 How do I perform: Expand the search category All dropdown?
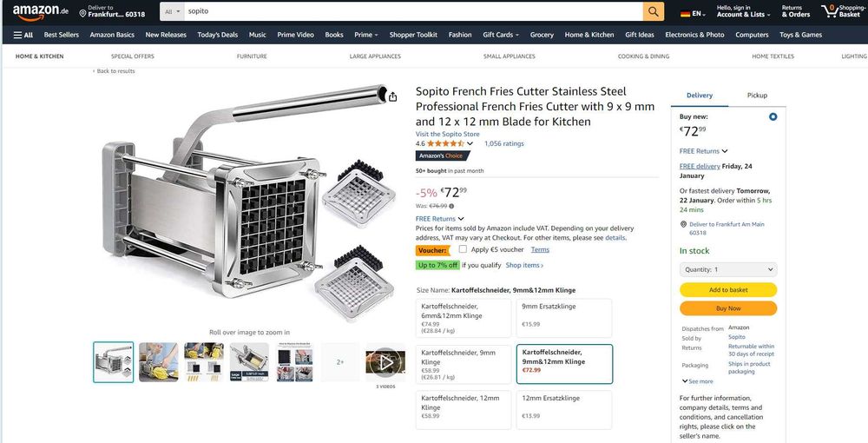pos(172,11)
